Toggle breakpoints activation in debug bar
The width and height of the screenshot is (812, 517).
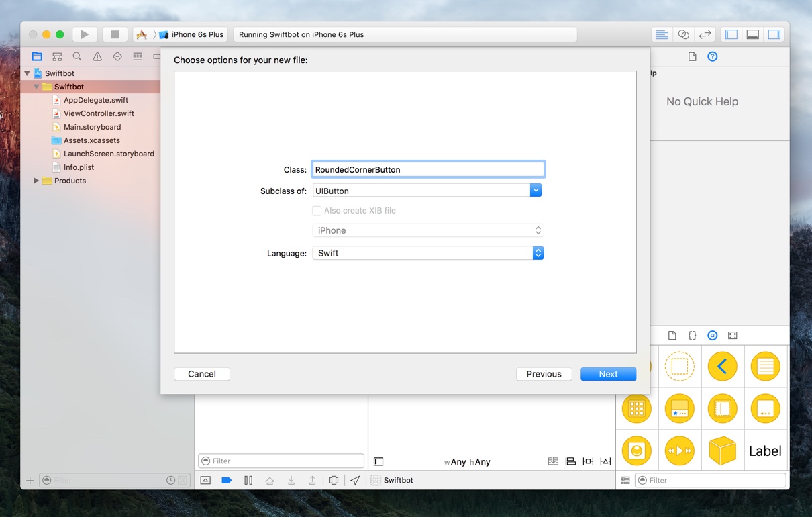pyautogui.click(x=227, y=480)
